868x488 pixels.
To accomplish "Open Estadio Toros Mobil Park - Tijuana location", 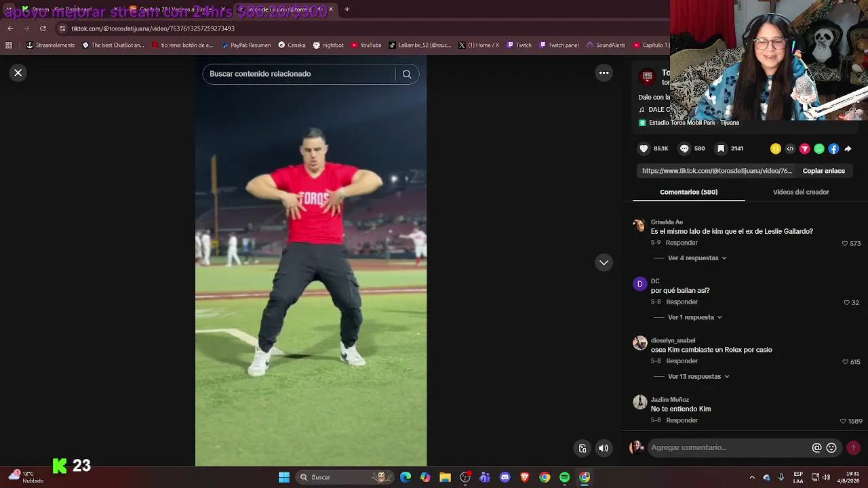I will point(694,123).
